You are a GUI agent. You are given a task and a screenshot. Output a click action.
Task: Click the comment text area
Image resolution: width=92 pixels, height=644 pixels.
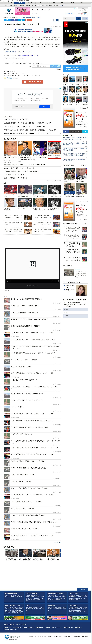(32, 59)
